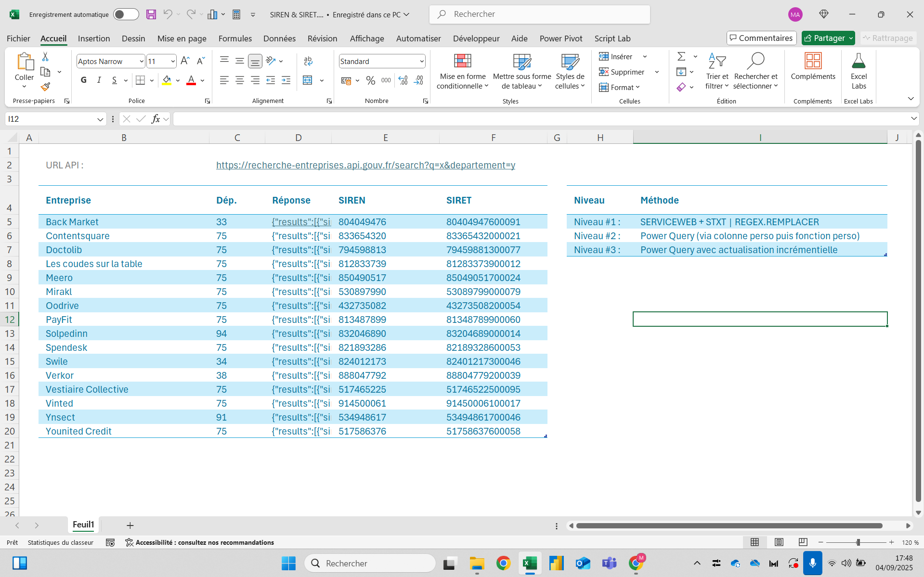Switch to Page Layout view in status bar
The width and height of the screenshot is (924, 577).
pyautogui.click(x=779, y=542)
